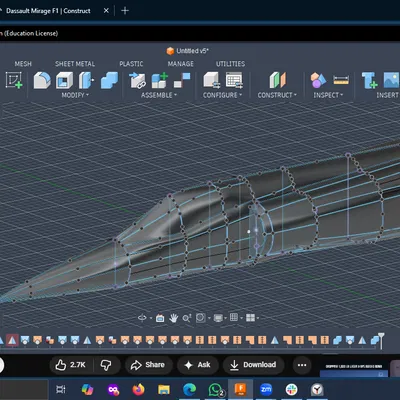Image resolution: width=400 pixels, height=400 pixels.
Task: Expand the INSPECT dropdown menu
Action: [x=328, y=95]
